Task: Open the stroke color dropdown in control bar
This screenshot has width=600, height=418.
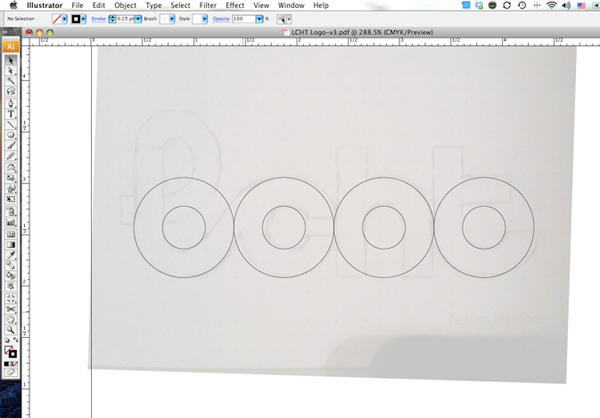Action: click(83, 19)
